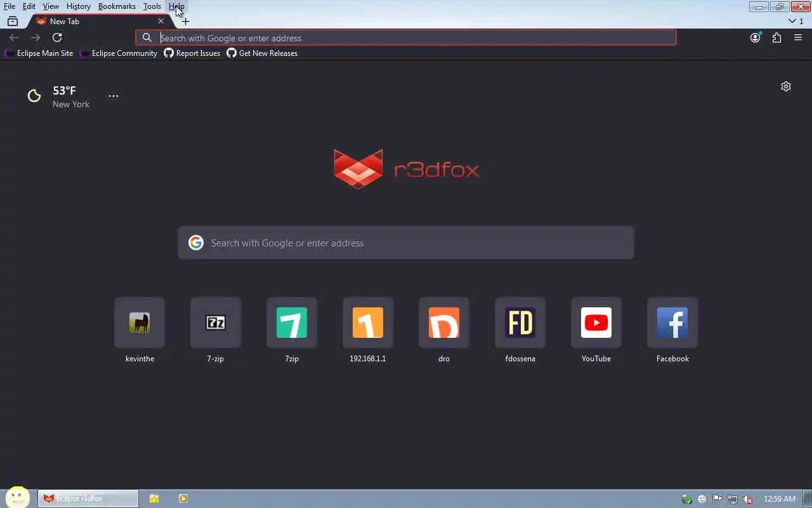812x508 pixels.
Task: Click the moon weather icon
Action: (34, 96)
